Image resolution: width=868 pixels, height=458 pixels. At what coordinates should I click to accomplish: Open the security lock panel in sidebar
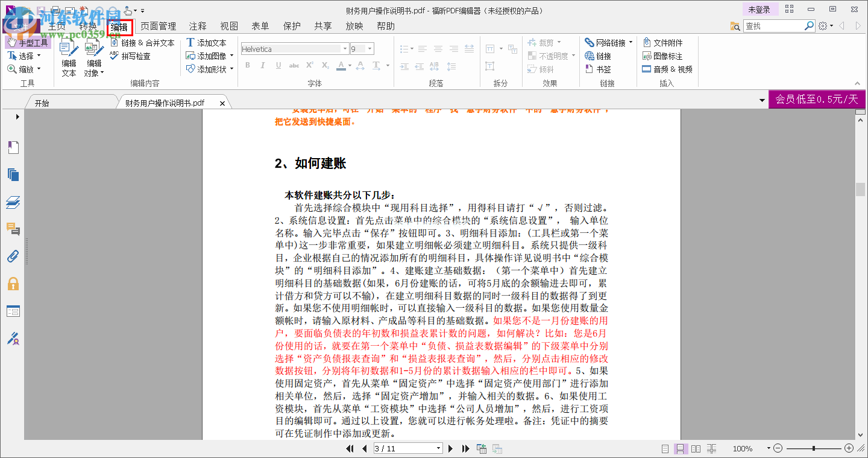[x=13, y=284]
